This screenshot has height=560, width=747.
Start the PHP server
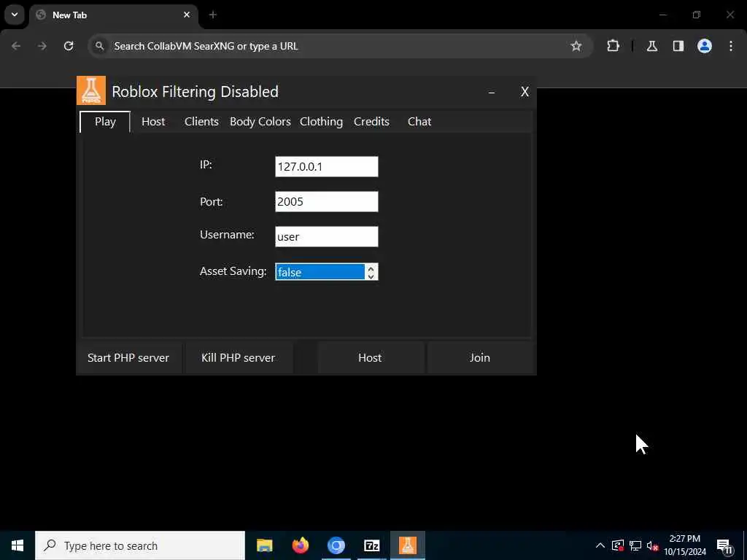(x=128, y=357)
